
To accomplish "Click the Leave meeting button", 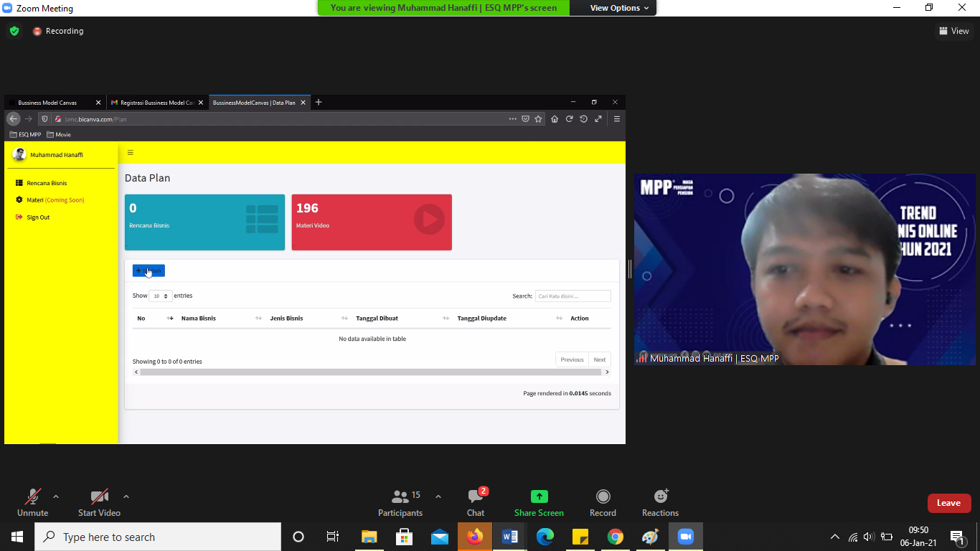I will click(948, 503).
